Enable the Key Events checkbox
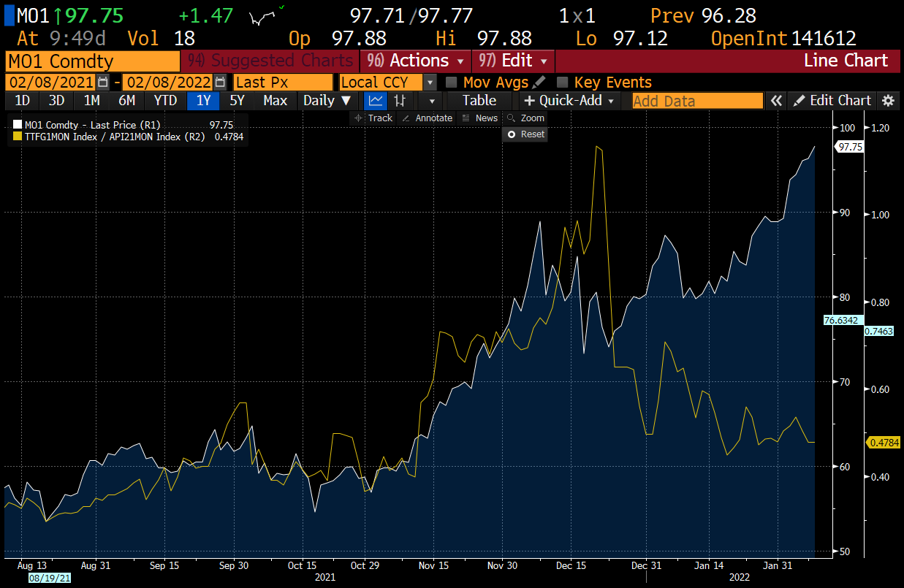904x588 pixels. [562, 83]
